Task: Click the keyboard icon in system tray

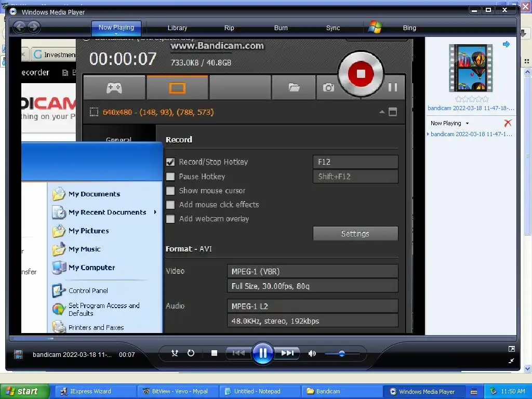Action: [x=474, y=392]
